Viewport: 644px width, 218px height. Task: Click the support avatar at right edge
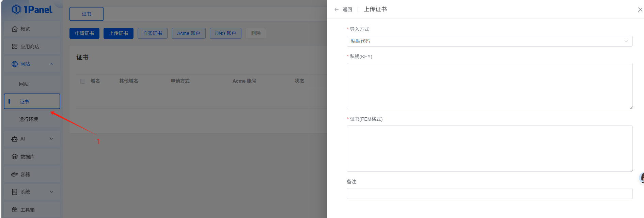(x=642, y=178)
